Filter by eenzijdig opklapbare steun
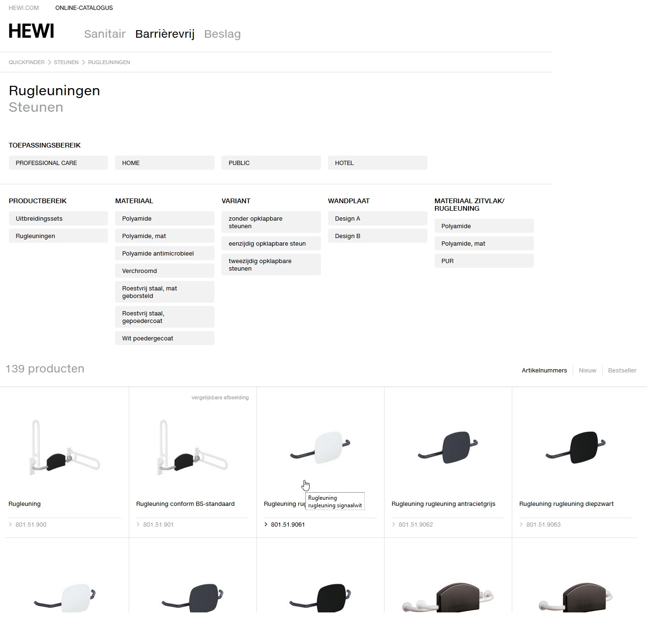 coord(271,244)
